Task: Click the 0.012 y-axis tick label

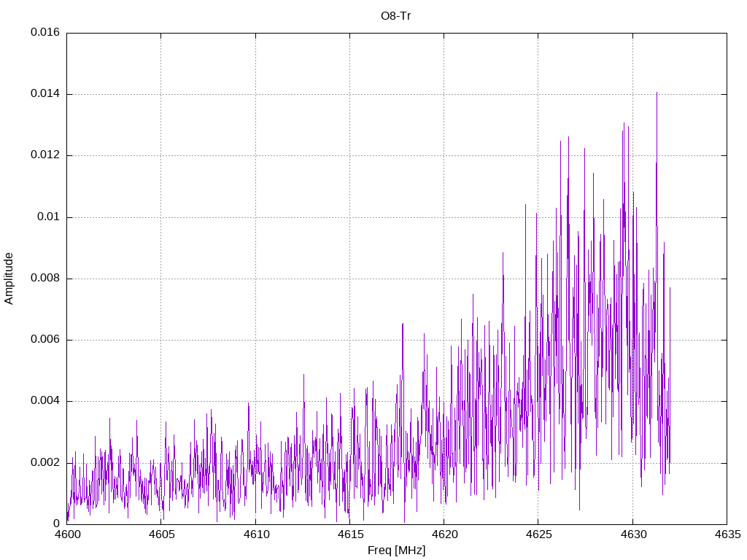Action: click(45, 155)
